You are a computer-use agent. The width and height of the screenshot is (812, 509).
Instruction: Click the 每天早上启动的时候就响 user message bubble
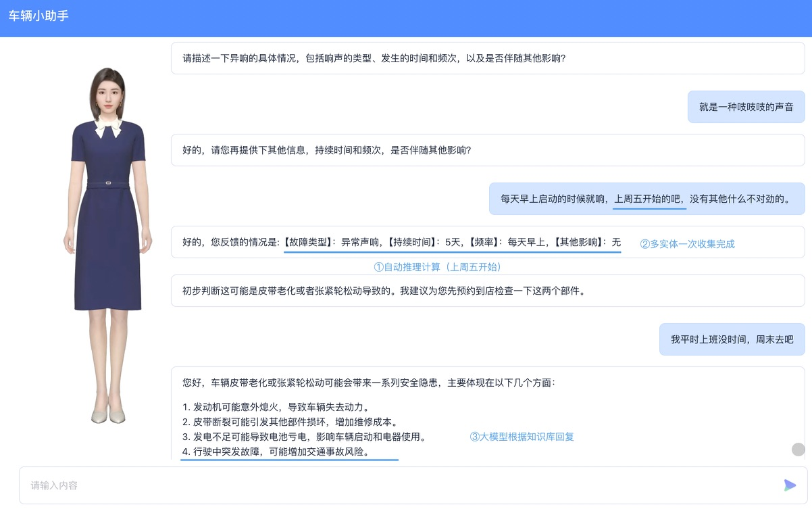coord(646,199)
